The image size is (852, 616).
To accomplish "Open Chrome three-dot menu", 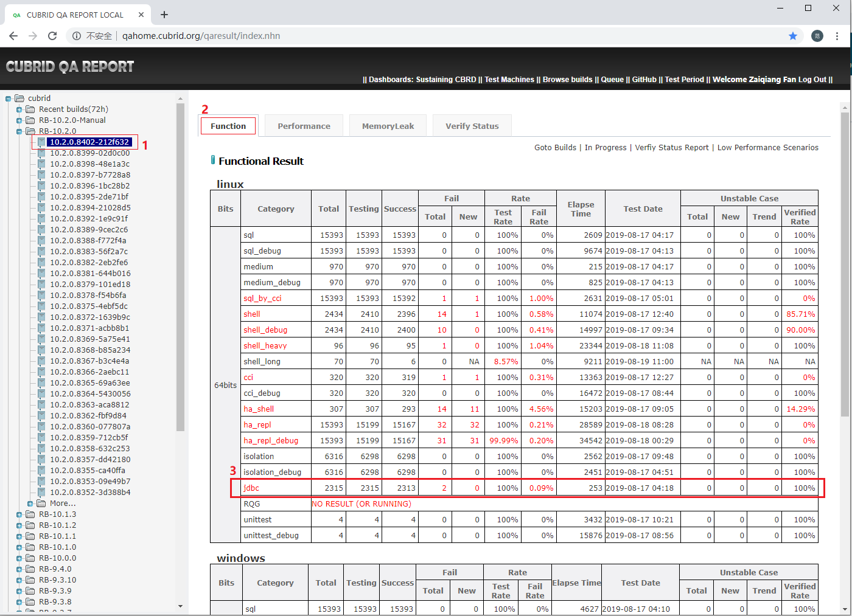I will point(837,36).
